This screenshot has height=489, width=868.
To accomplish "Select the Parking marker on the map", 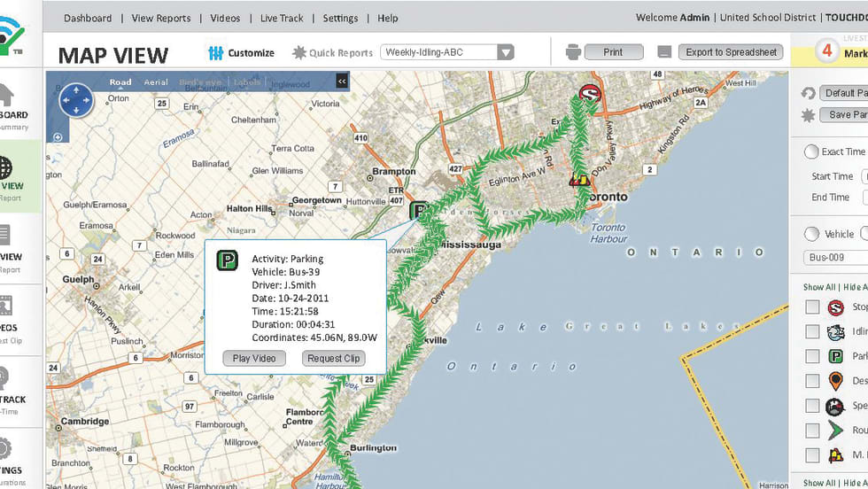I will tap(419, 211).
